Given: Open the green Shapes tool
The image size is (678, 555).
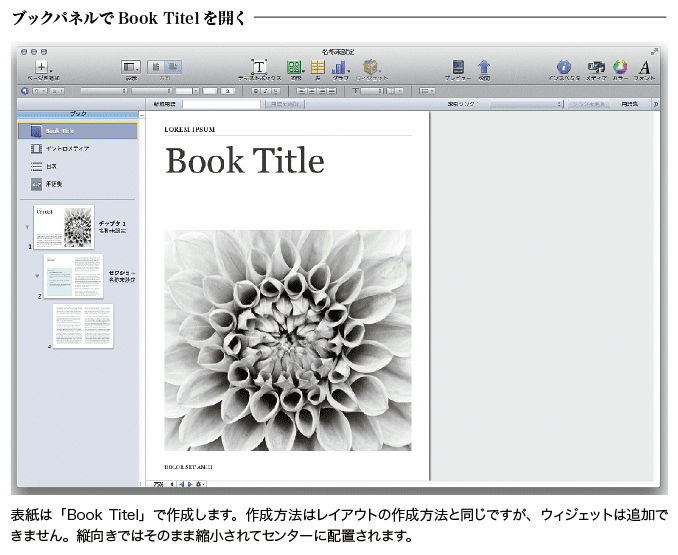Looking at the screenshot, I should [294, 67].
